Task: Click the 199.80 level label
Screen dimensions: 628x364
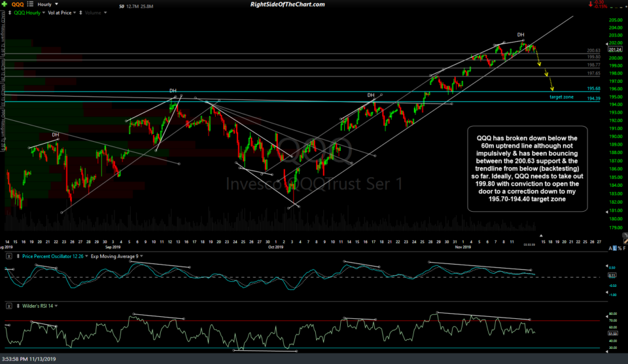Action: click(x=593, y=58)
